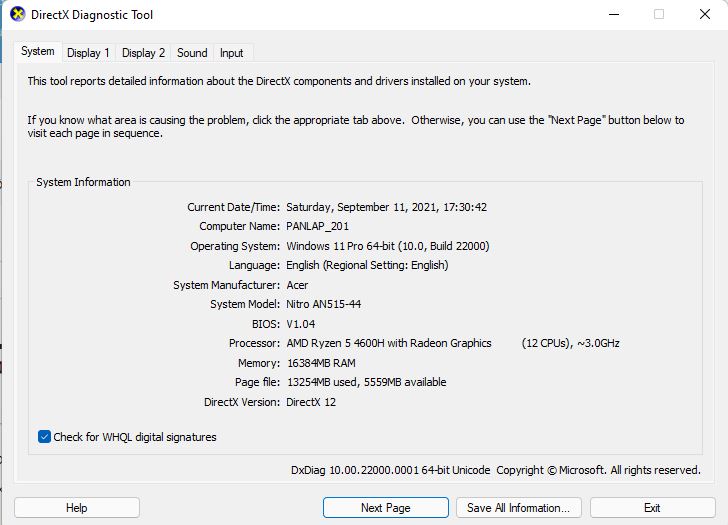Minimize the DirectX Diagnostic Tool window

pos(610,15)
